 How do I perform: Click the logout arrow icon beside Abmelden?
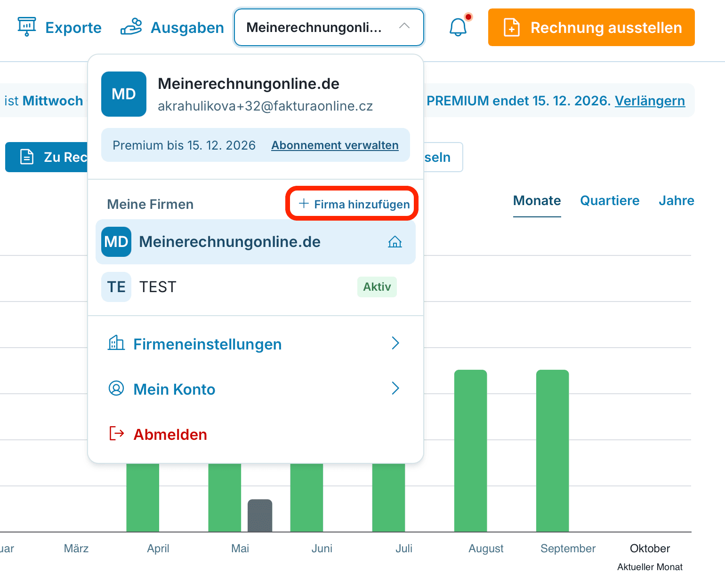click(117, 433)
